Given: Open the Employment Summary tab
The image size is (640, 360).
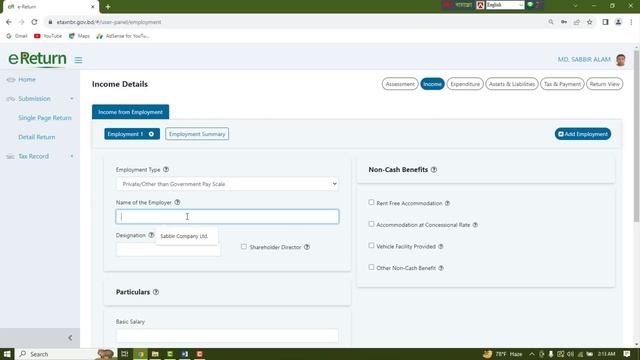Looking at the screenshot, I should click(x=197, y=134).
